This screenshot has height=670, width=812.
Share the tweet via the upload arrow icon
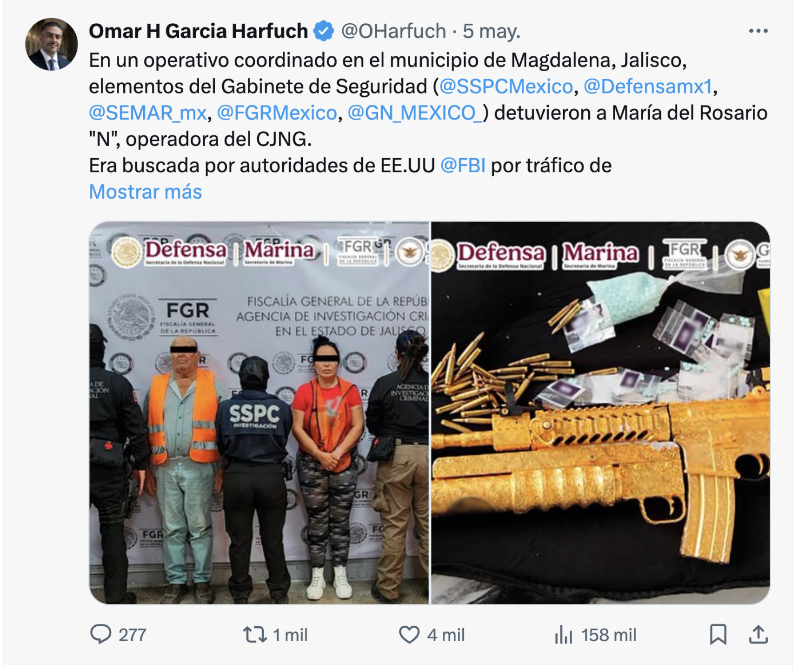758,635
